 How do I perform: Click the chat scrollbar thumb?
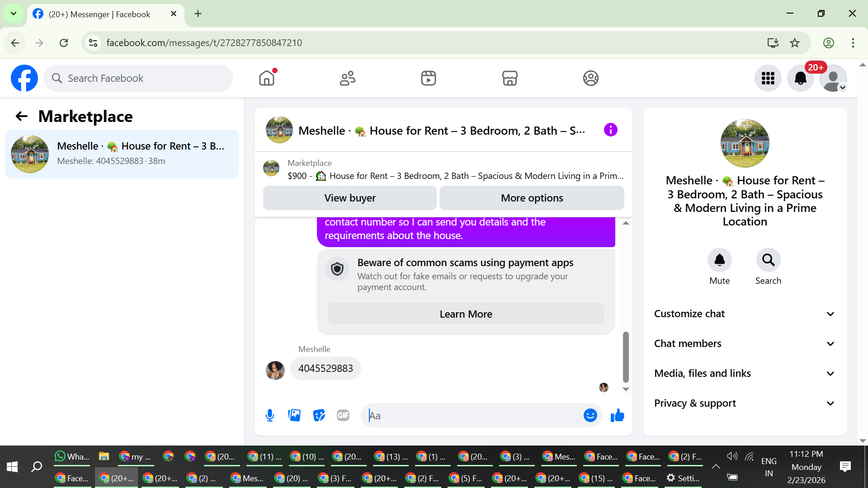[x=626, y=357]
